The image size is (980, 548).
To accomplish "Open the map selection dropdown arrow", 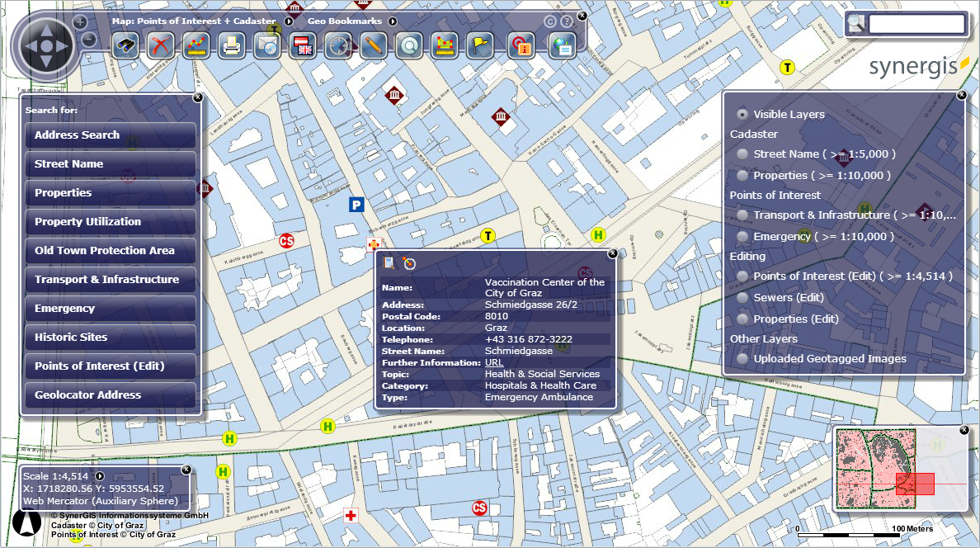I will [x=289, y=21].
